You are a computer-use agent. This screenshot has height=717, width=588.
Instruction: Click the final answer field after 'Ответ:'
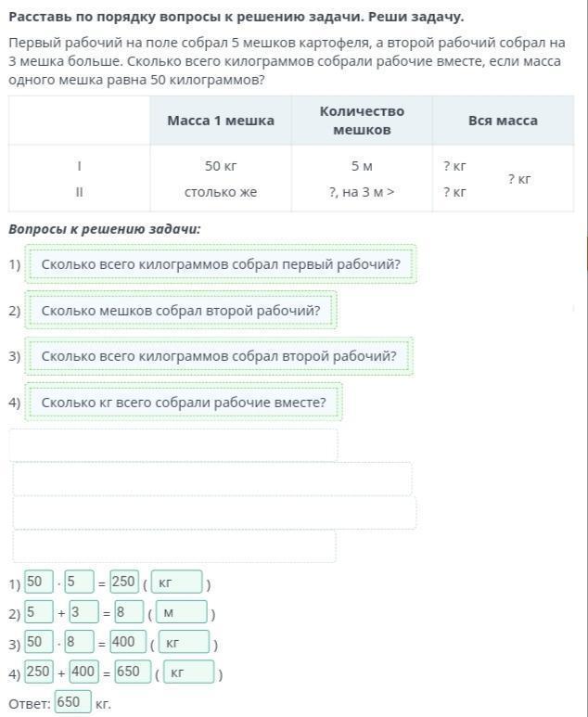(x=73, y=702)
